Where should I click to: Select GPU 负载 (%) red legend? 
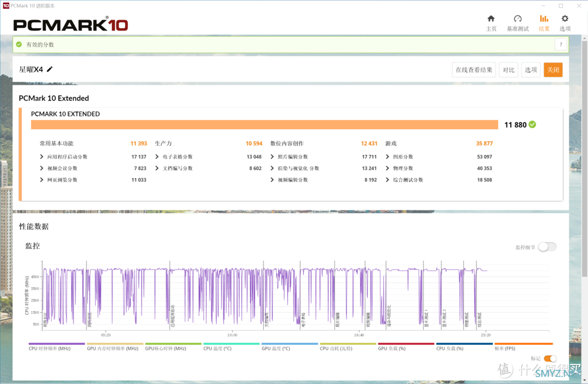tap(406, 347)
